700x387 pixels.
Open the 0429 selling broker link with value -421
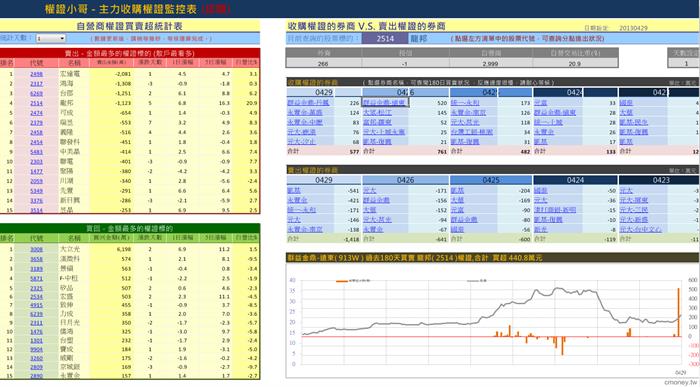(297, 200)
